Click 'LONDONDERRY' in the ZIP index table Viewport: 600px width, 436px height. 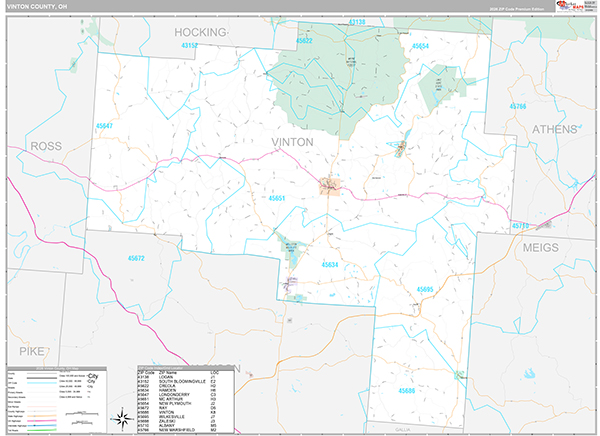(x=174, y=395)
